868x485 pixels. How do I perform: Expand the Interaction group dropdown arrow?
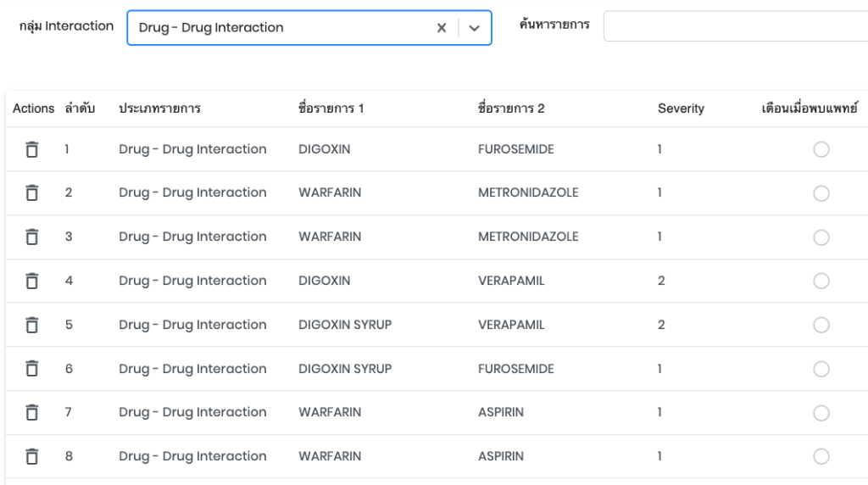(x=475, y=28)
